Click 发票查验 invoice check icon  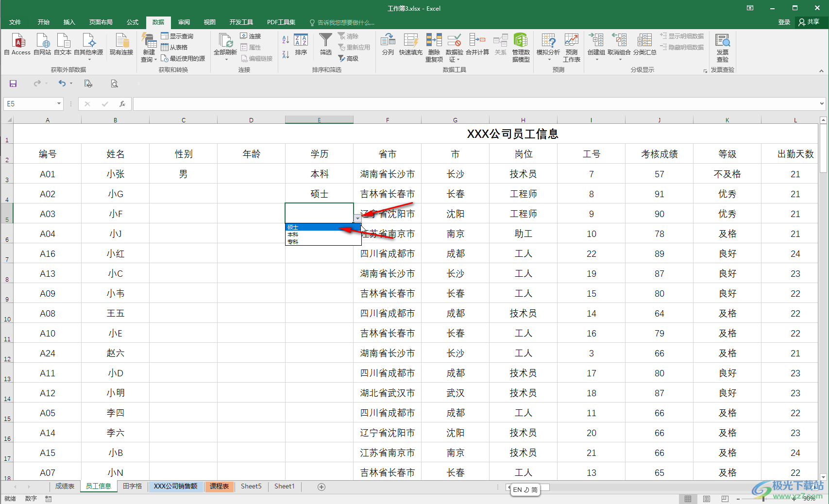click(x=723, y=47)
